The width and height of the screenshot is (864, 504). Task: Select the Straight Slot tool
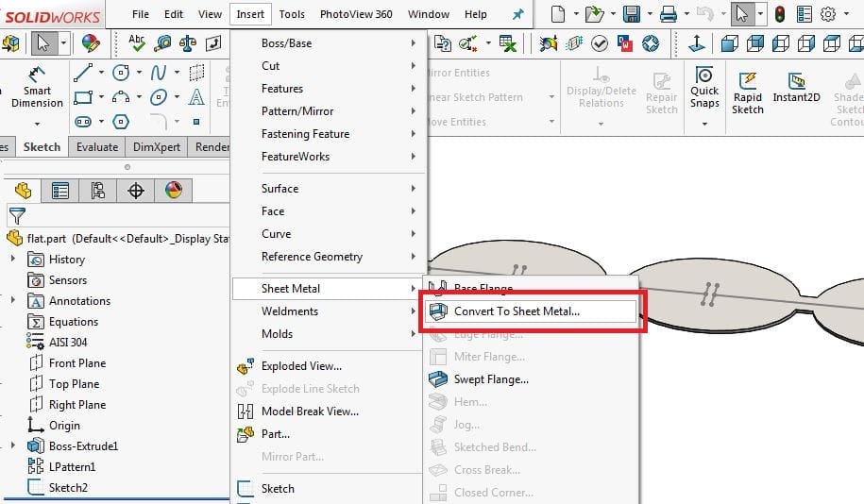pos(83,122)
